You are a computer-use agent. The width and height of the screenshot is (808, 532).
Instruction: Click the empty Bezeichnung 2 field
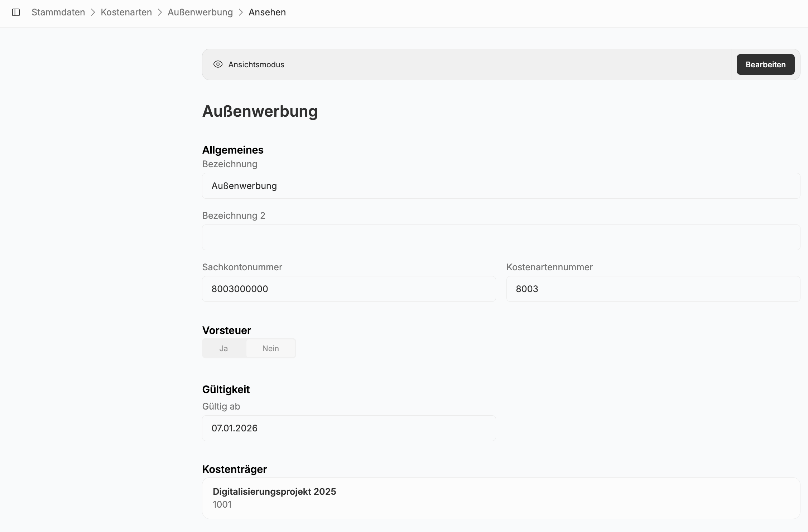click(x=501, y=237)
